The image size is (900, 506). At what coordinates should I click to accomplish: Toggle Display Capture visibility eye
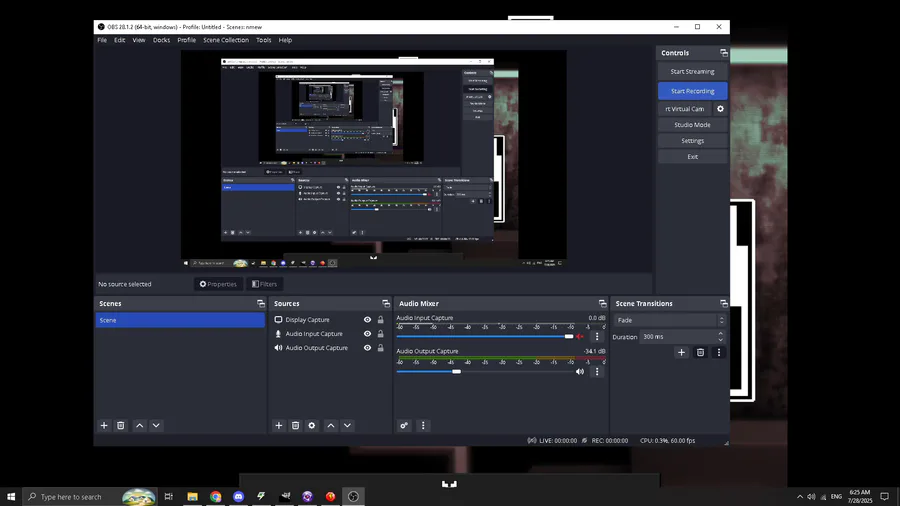[x=367, y=320]
